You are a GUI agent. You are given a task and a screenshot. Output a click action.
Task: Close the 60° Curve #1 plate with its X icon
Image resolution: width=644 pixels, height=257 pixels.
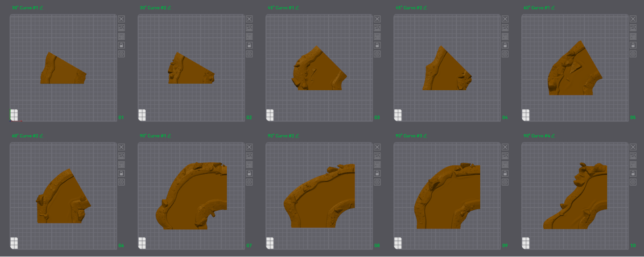click(x=633, y=19)
